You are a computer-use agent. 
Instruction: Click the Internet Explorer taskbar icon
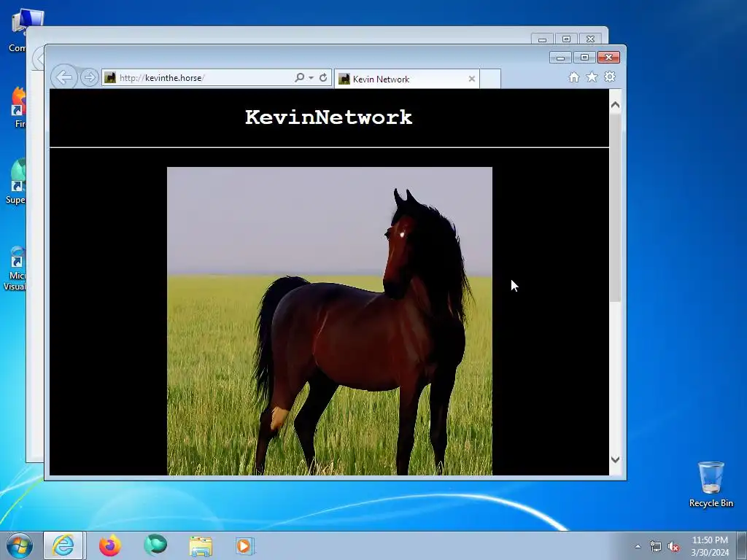(x=64, y=545)
